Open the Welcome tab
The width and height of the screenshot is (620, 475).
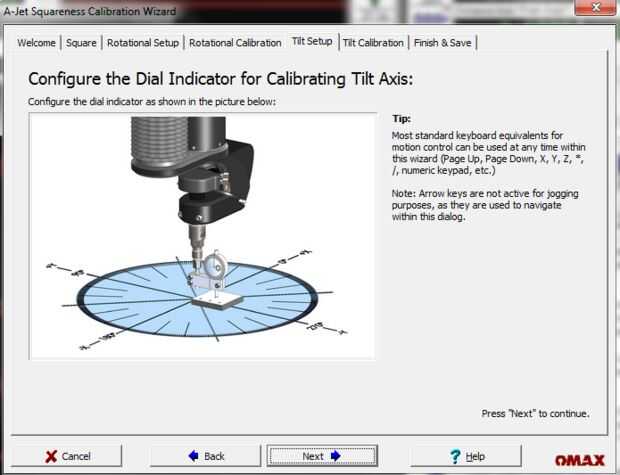(x=36, y=43)
